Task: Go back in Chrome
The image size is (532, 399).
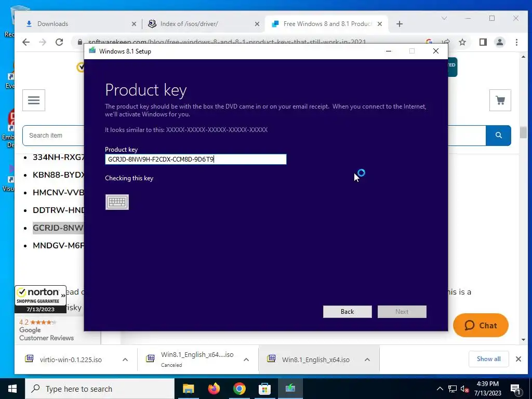Action: click(x=26, y=42)
